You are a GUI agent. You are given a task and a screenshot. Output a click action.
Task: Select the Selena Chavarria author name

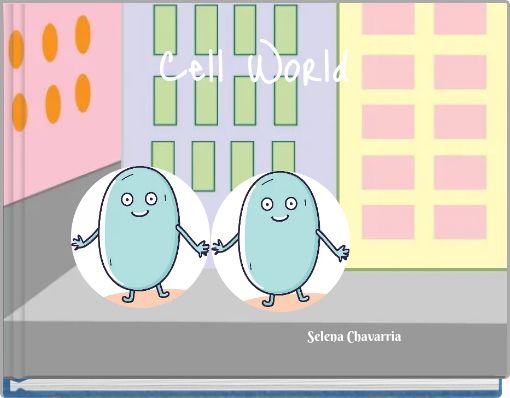tap(354, 337)
